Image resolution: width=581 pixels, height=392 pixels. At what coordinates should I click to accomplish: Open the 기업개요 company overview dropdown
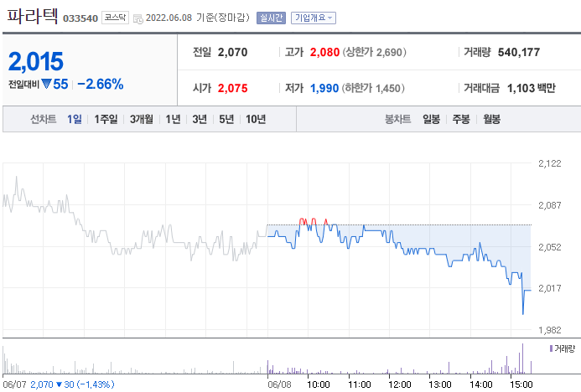(x=314, y=18)
